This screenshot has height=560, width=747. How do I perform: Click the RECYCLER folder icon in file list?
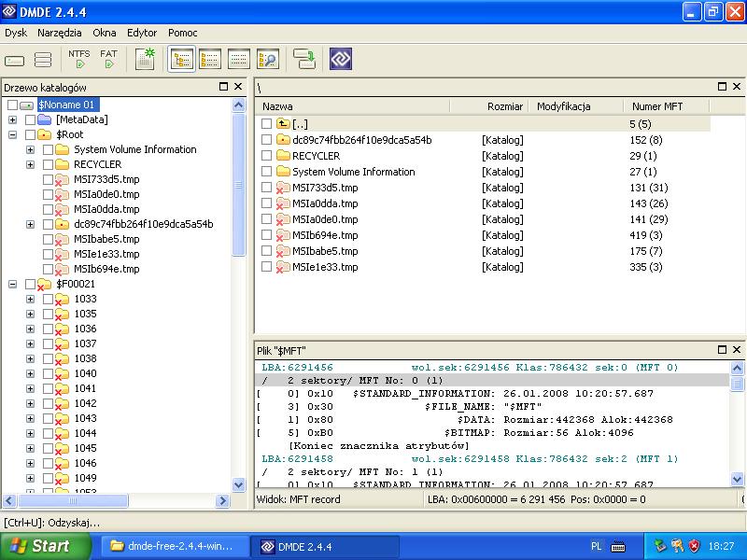[283, 156]
